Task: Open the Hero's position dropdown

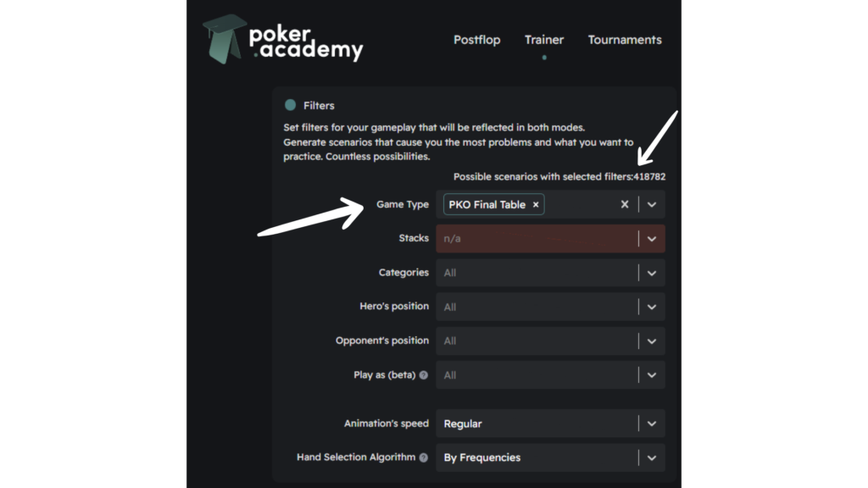Action: click(x=652, y=307)
